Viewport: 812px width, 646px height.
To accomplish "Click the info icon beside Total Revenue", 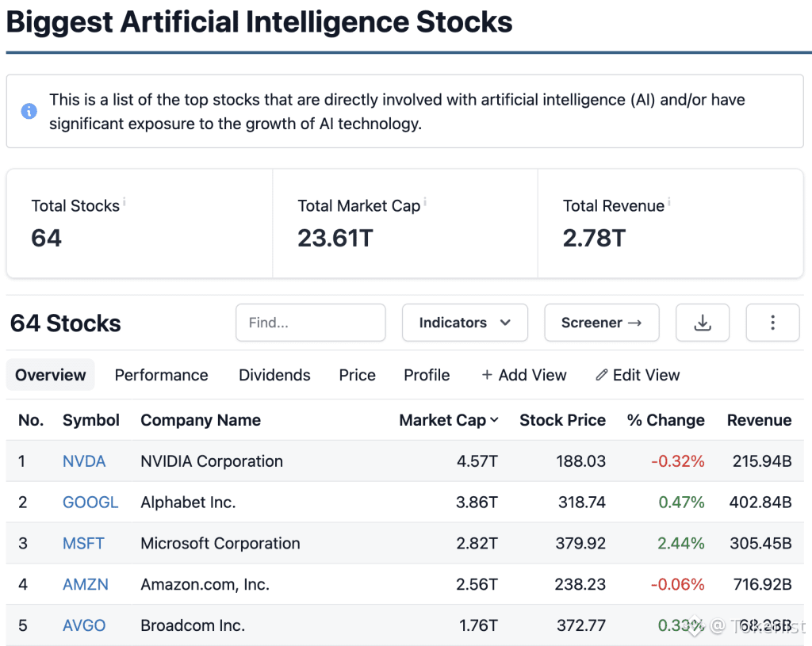I will pos(669,203).
